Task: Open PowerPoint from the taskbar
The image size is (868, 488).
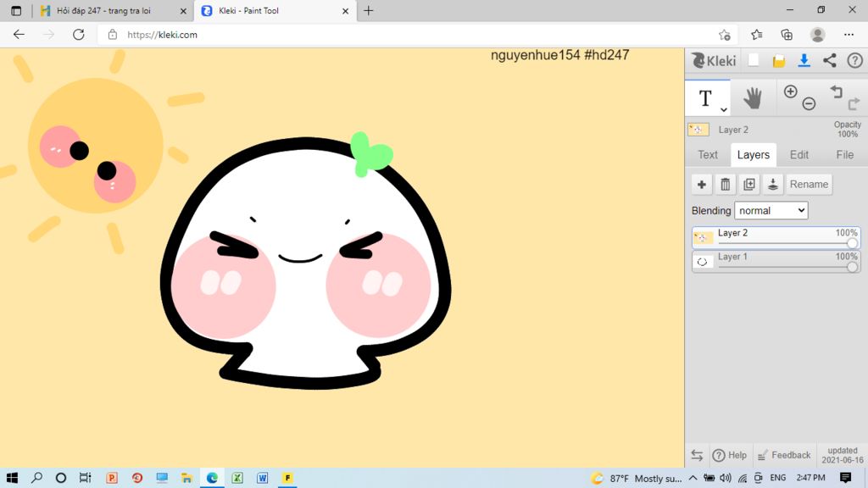Action: tap(112, 478)
